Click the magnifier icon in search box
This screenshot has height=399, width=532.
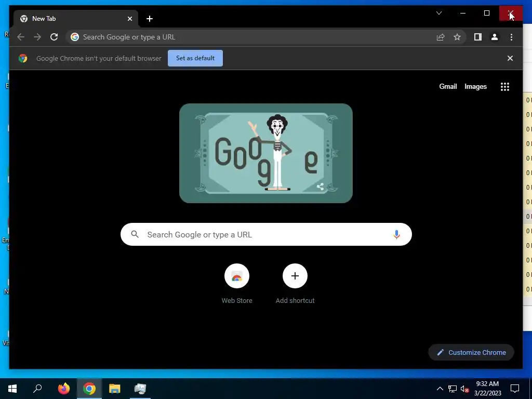point(135,234)
